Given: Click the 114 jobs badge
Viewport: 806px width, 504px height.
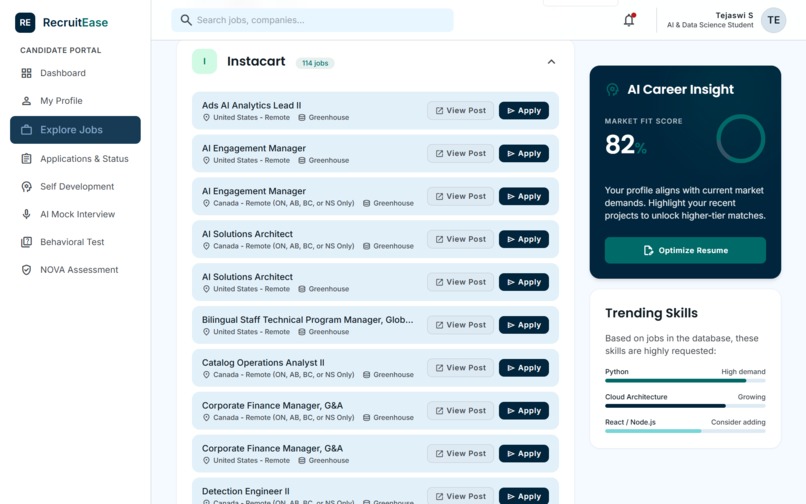Looking at the screenshot, I should (x=315, y=63).
